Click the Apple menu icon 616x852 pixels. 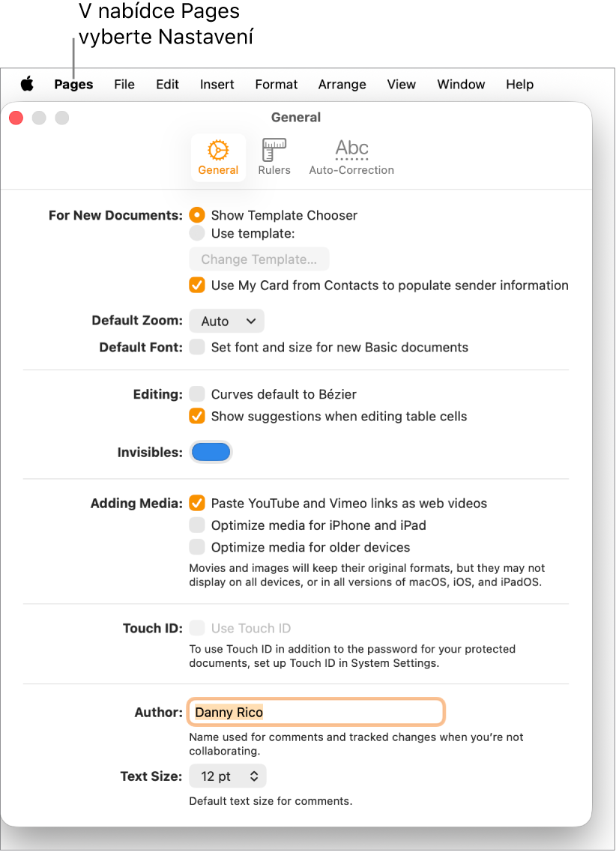click(27, 84)
